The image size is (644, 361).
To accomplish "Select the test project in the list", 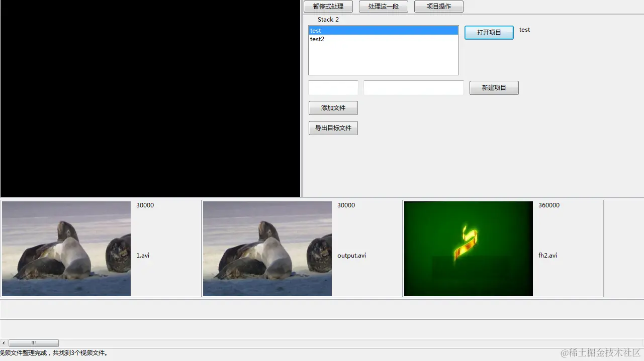I will tap(384, 31).
